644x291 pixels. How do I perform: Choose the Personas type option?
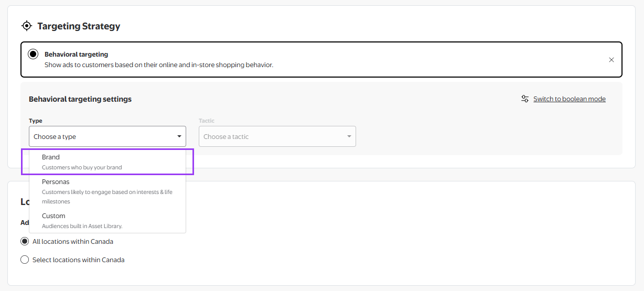[x=108, y=191]
